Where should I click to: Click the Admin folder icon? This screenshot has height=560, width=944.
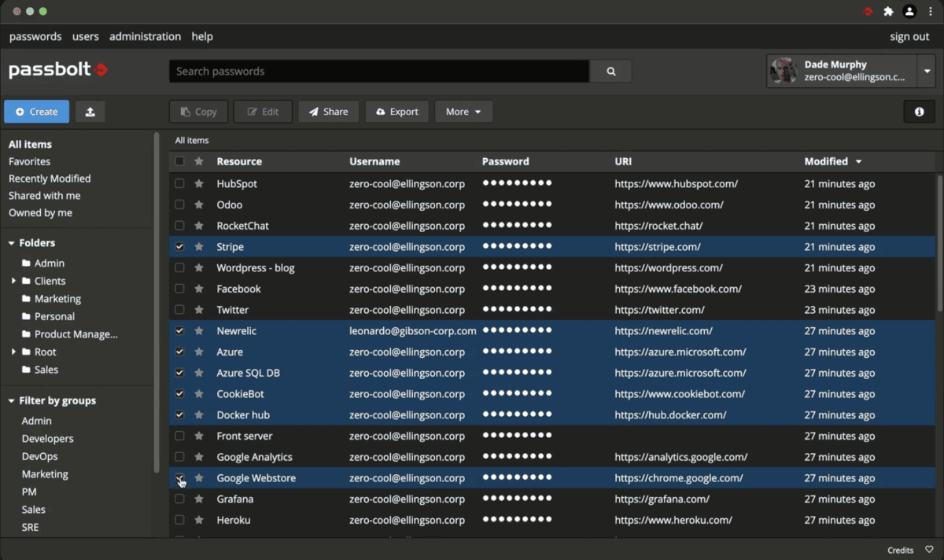click(26, 263)
